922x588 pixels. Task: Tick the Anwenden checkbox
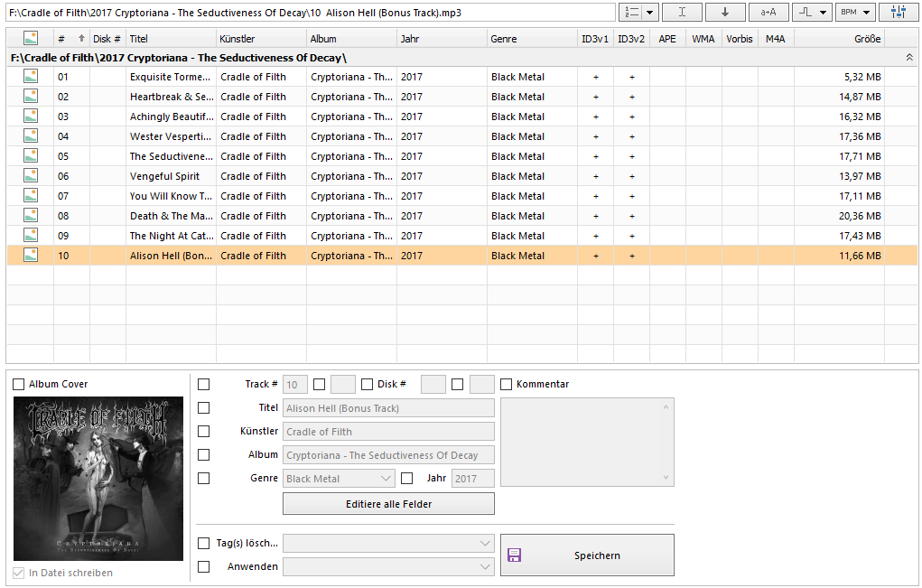(x=203, y=566)
